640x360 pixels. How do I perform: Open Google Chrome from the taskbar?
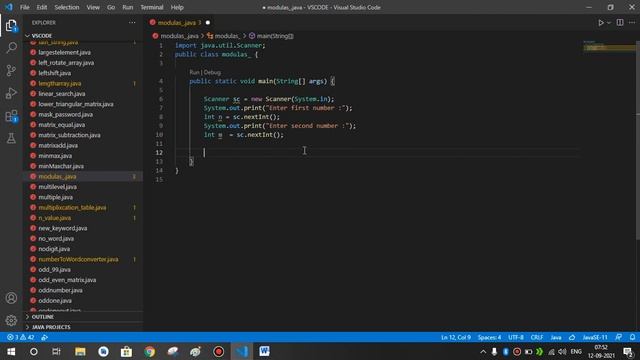[149, 351]
